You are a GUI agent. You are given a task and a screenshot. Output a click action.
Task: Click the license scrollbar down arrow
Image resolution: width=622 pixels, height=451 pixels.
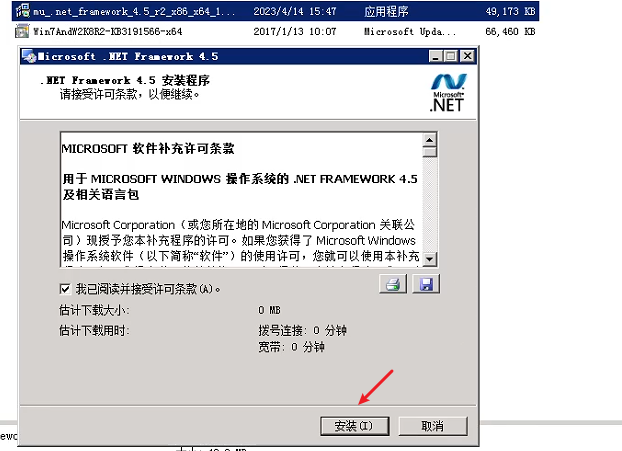pos(430,259)
